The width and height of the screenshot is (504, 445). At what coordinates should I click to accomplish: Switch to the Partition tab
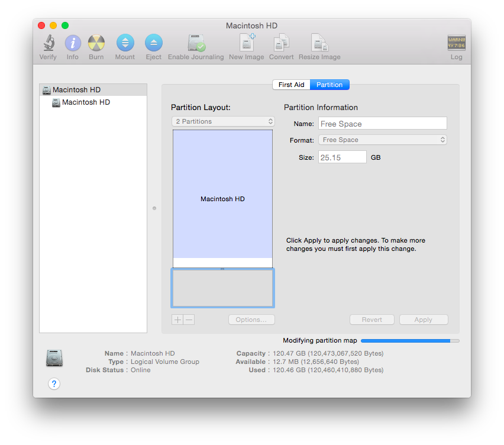click(329, 85)
